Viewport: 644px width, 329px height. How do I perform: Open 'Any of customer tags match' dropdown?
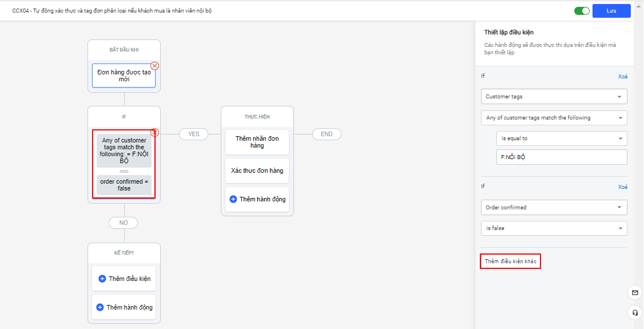pyautogui.click(x=554, y=118)
